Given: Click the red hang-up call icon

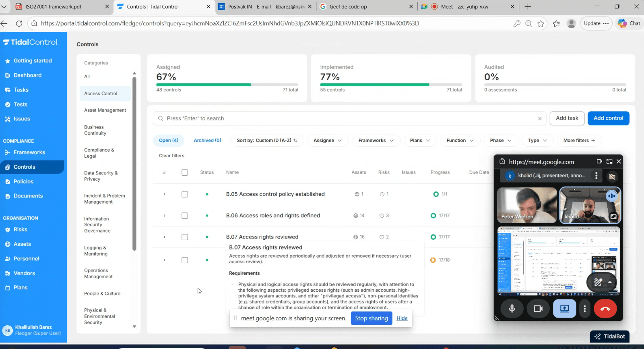Looking at the screenshot, I should point(605,309).
